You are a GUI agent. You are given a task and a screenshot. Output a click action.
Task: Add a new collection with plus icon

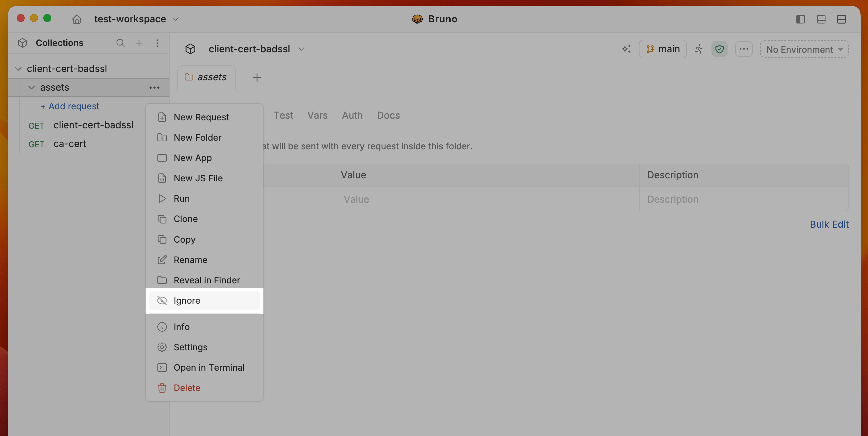click(x=139, y=43)
